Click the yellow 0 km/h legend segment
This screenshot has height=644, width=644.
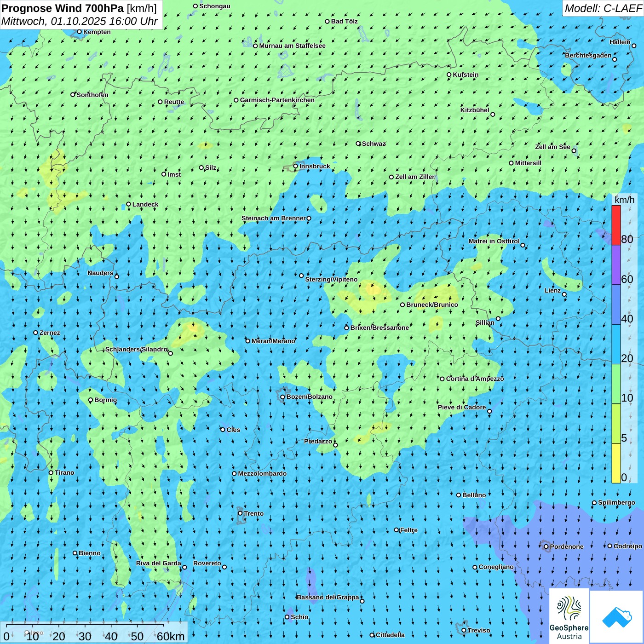pyautogui.click(x=616, y=463)
